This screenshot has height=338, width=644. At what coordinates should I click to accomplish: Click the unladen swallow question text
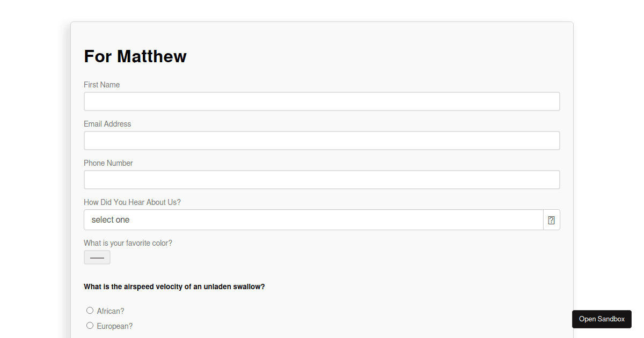[174, 286]
